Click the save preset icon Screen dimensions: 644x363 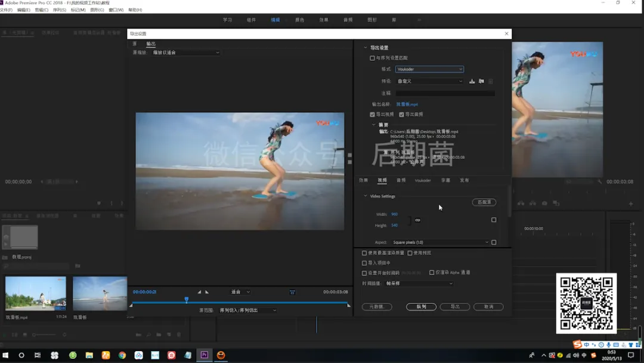coord(472,81)
